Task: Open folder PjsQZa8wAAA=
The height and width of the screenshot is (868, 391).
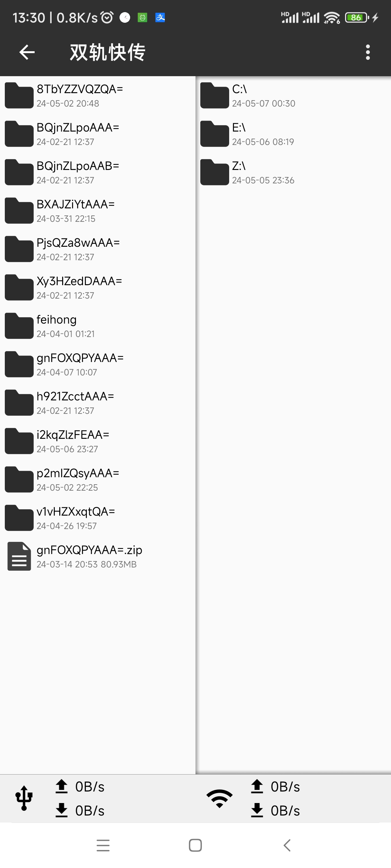Action: 97,249
